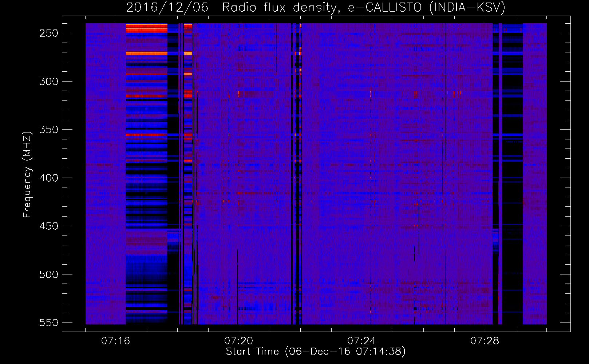
Task: Click the 07:28 time tick label
Action: pyautogui.click(x=485, y=341)
